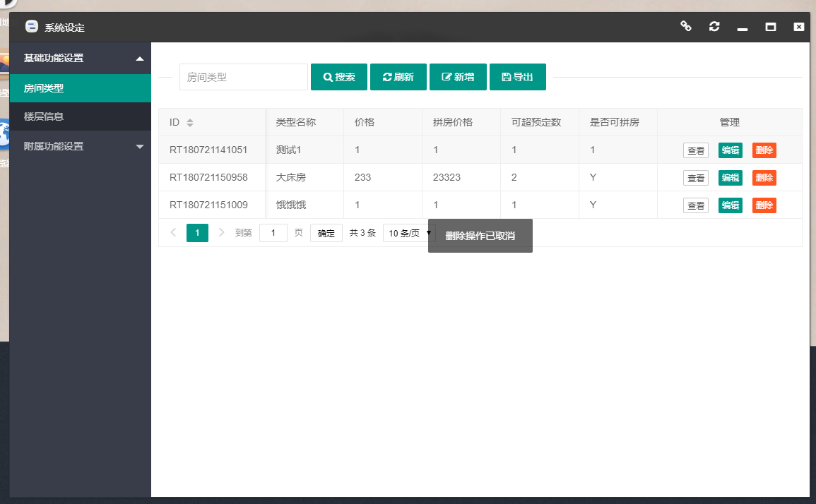The width and height of the screenshot is (816, 504).
Task: Click the 刷新 refresh button
Action: point(398,77)
